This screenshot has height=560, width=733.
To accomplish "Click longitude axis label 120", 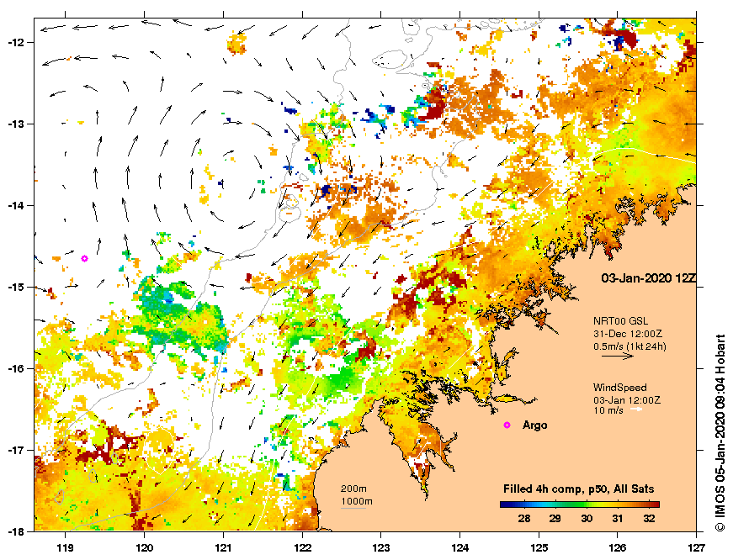I will point(144,548).
